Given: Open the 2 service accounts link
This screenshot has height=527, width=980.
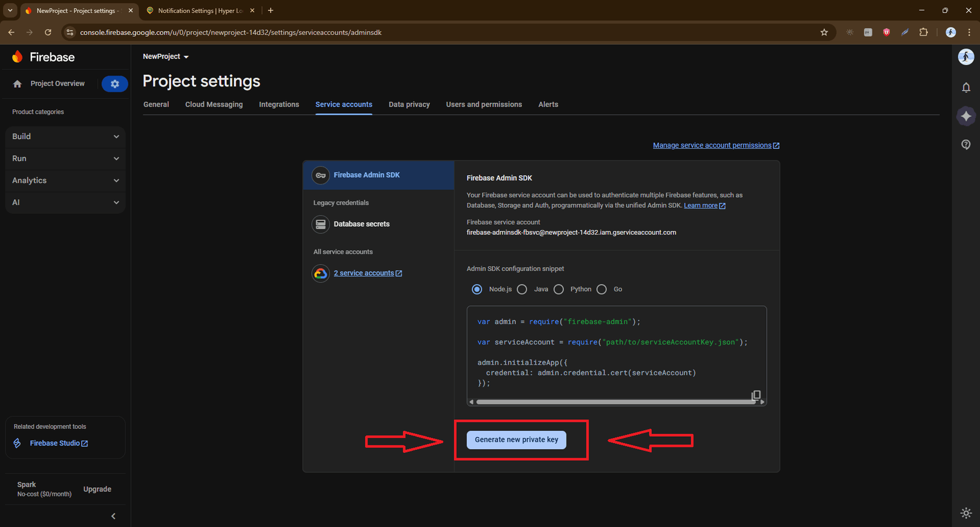Looking at the screenshot, I should pos(367,273).
